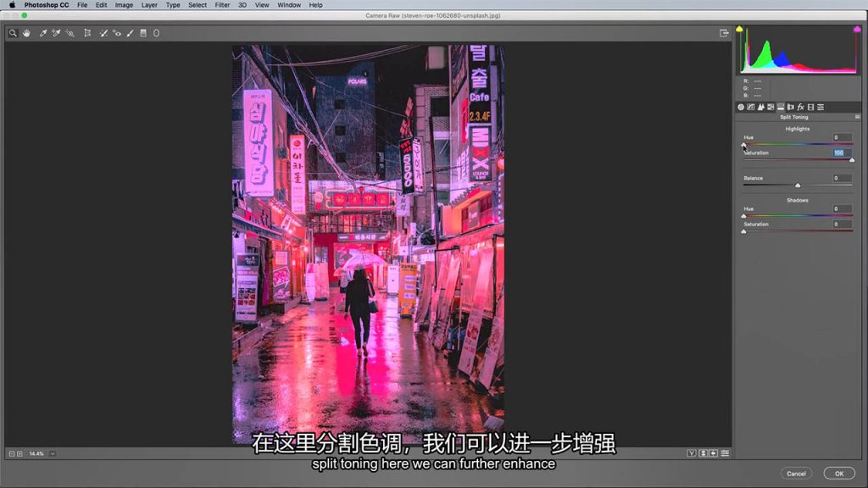Confirm the edits with OK button
This screenshot has width=868, height=488.
tap(839, 474)
